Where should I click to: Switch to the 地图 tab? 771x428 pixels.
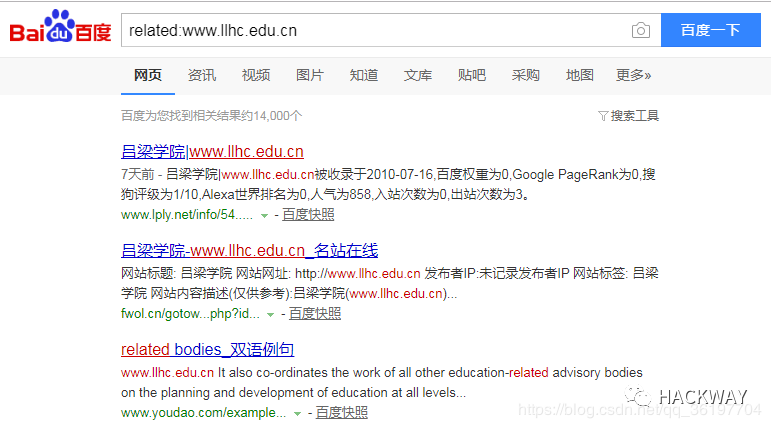point(580,75)
